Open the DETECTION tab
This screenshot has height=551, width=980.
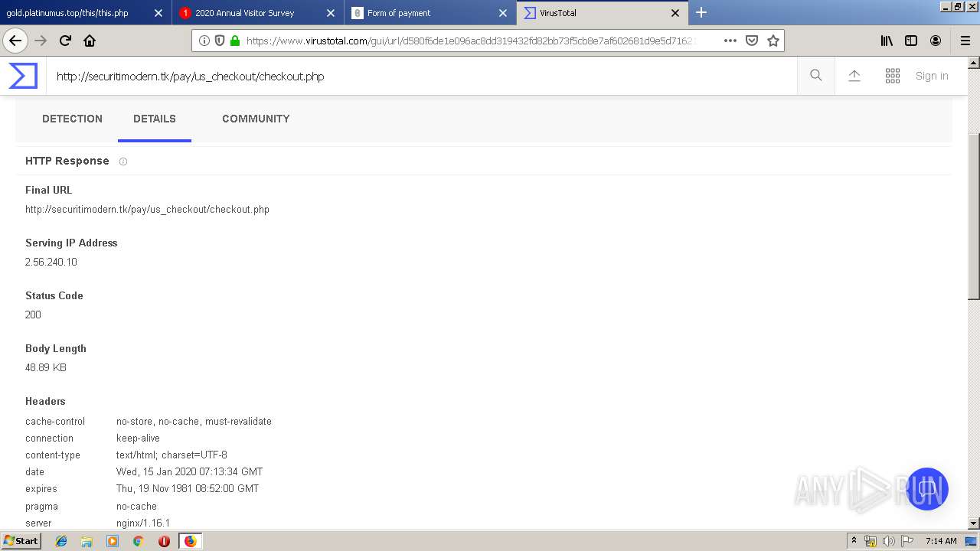point(72,119)
